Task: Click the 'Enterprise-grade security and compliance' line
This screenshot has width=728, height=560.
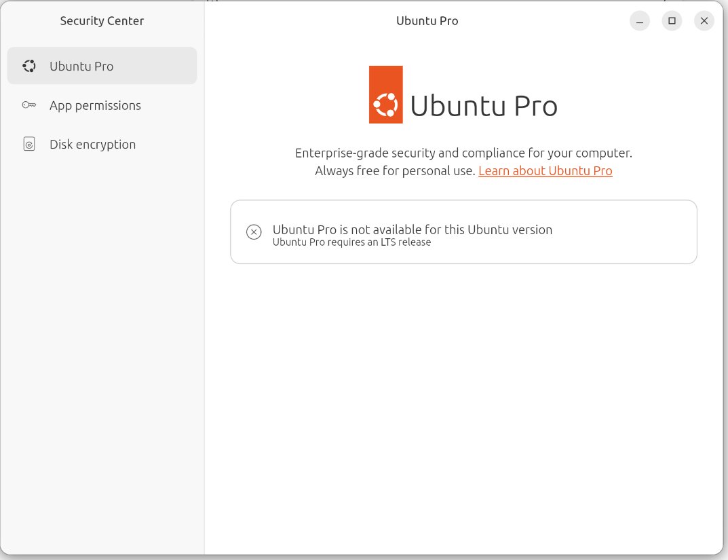Action: 463,153
